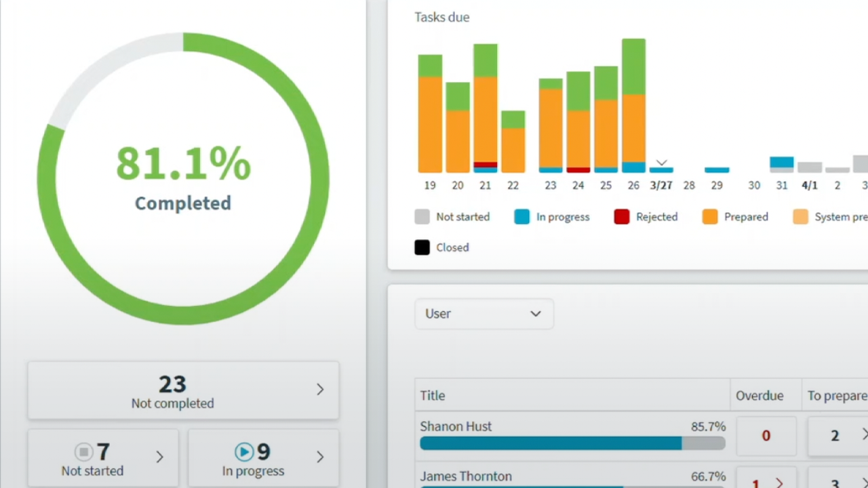
Task: Click the bar for day 19
Action: tap(430, 114)
